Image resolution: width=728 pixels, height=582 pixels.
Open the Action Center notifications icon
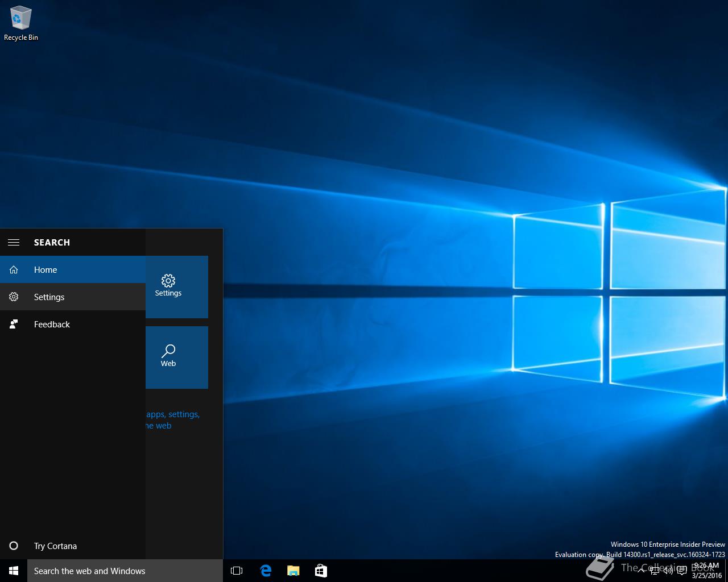point(682,571)
